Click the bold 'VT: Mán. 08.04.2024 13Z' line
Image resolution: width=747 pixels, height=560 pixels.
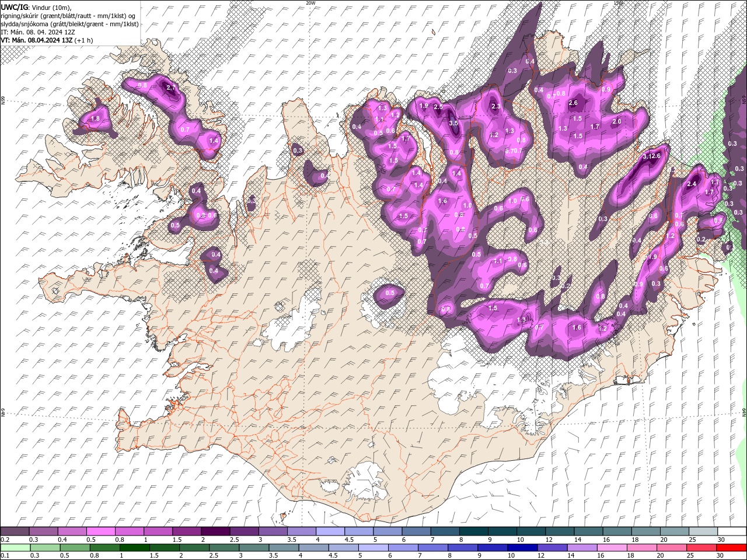[36, 40]
